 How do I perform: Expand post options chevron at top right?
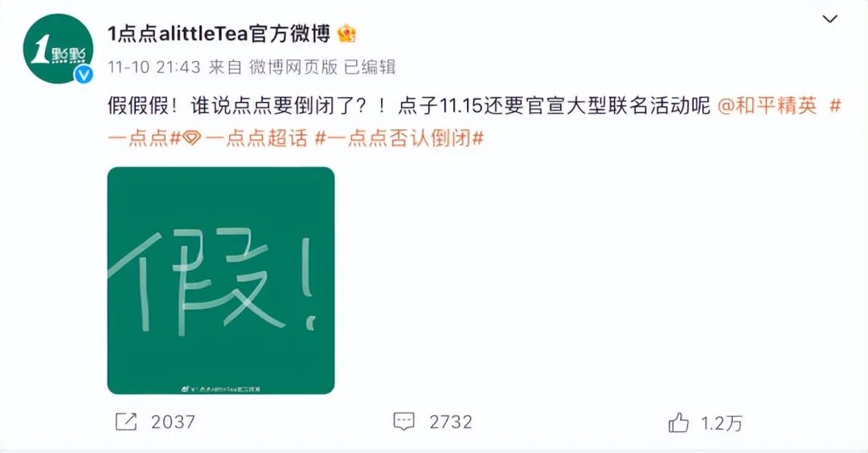[x=829, y=19]
